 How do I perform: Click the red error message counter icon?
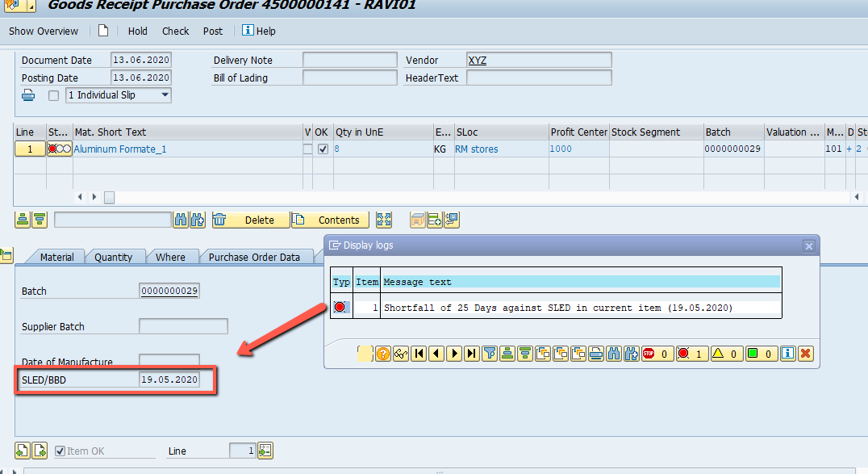692,353
